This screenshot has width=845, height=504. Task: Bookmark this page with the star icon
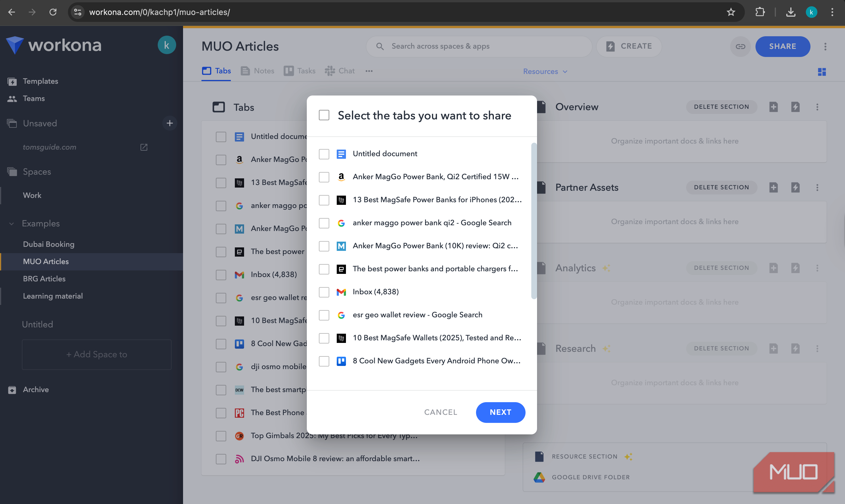coord(731,12)
